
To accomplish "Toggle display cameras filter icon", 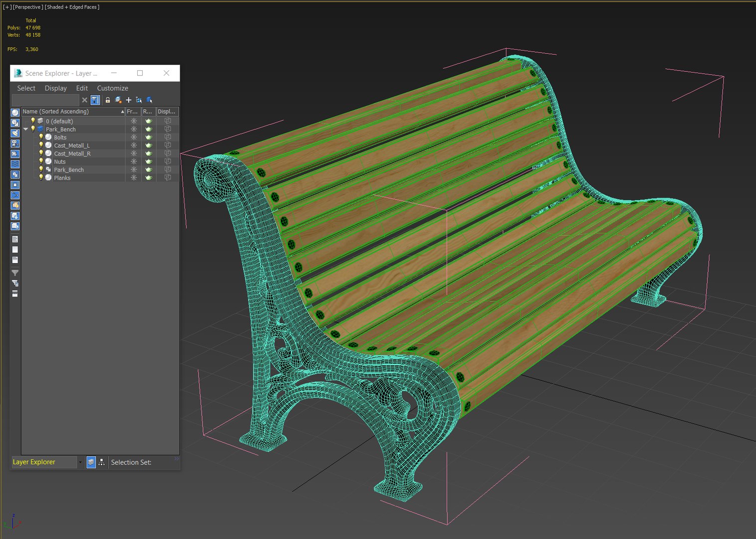I will click(x=15, y=144).
